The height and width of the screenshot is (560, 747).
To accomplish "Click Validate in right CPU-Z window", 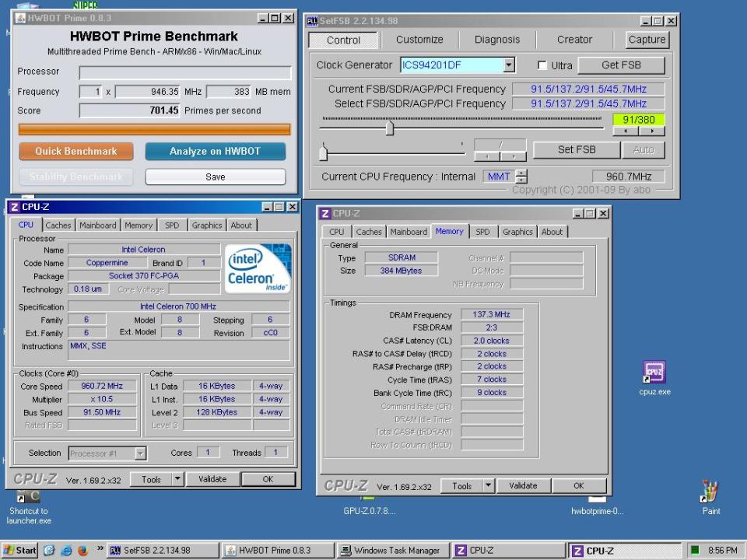I will pos(523,485).
